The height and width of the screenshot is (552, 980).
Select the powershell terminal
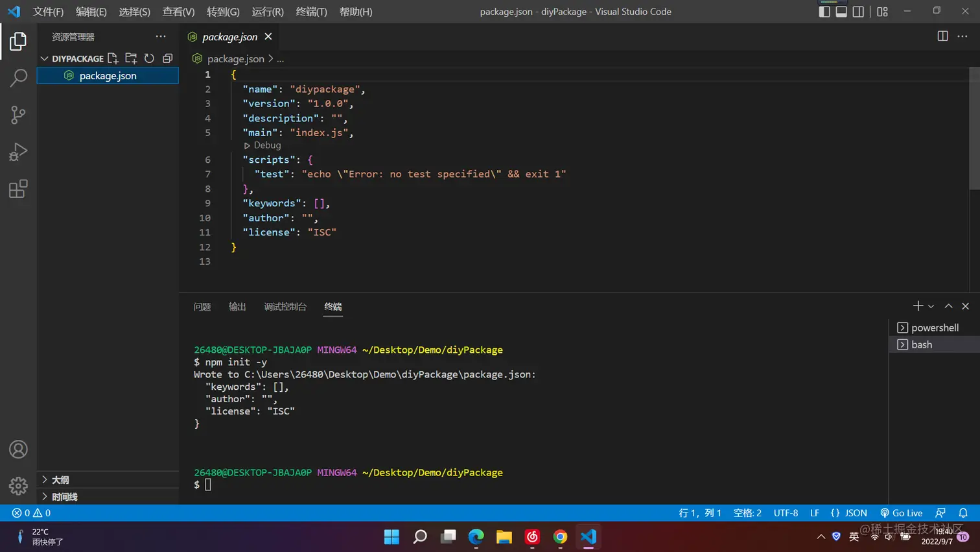tap(934, 328)
